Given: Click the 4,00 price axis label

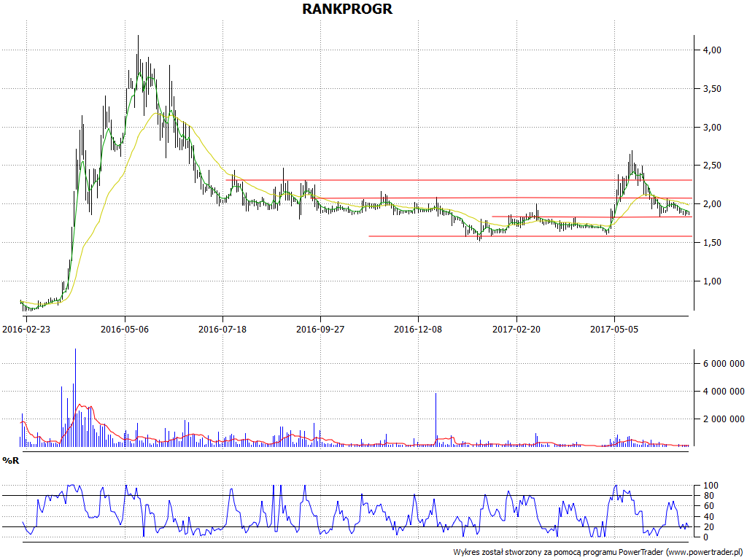Looking at the screenshot, I should 713,50.
